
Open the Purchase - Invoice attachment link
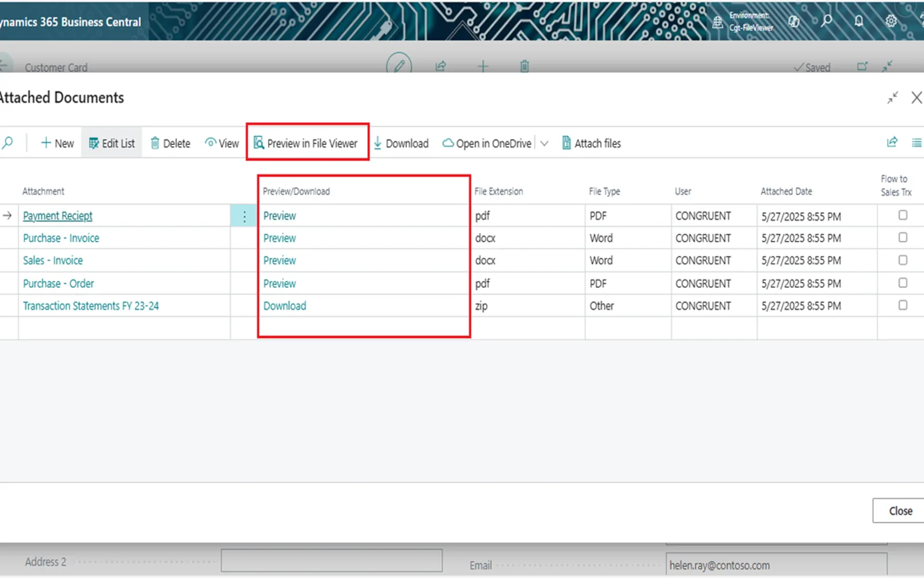[61, 238]
